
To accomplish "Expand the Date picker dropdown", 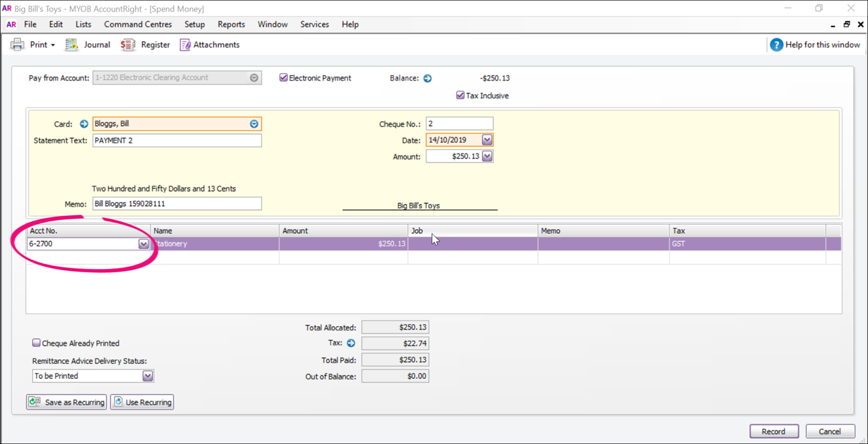I will point(487,140).
